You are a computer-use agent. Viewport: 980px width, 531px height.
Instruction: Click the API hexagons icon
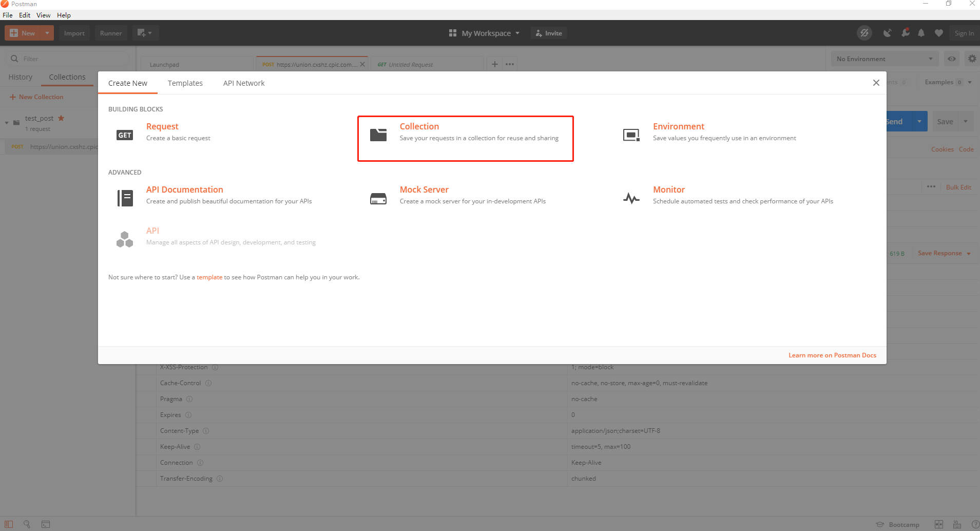pyautogui.click(x=125, y=239)
